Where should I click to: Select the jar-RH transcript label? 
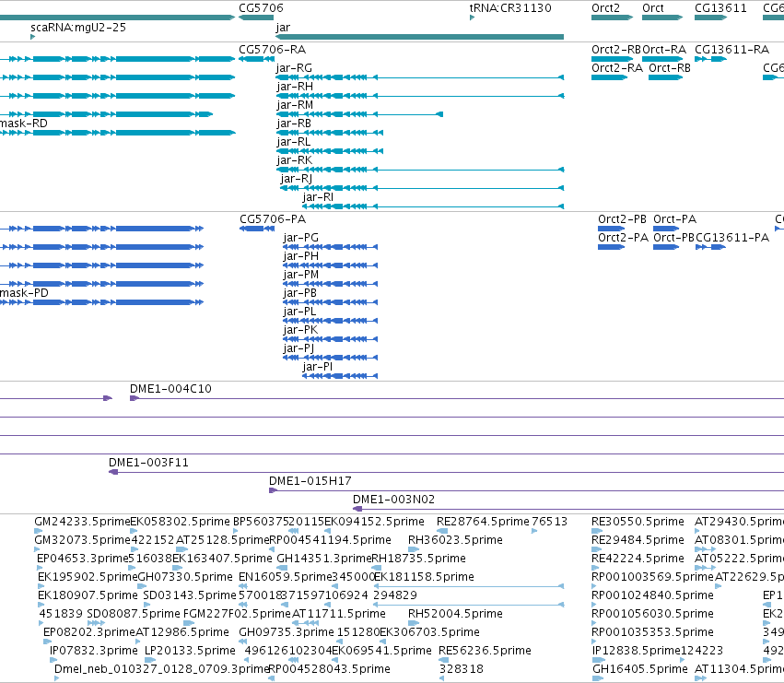tap(295, 87)
